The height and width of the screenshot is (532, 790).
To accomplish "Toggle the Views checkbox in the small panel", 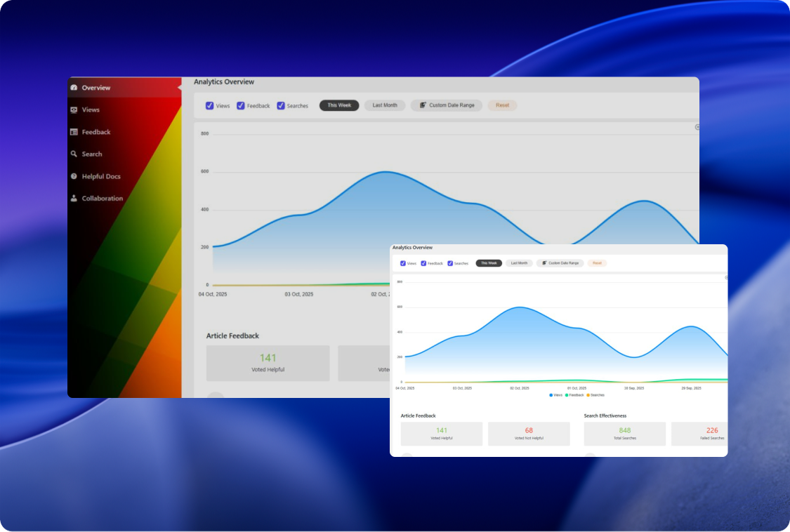I will pos(403,263).
